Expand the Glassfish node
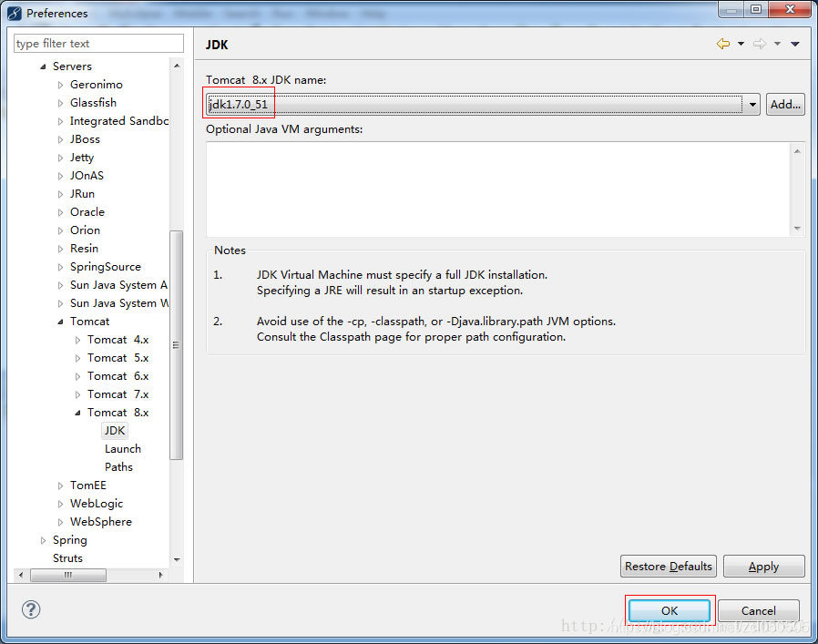 60,103
